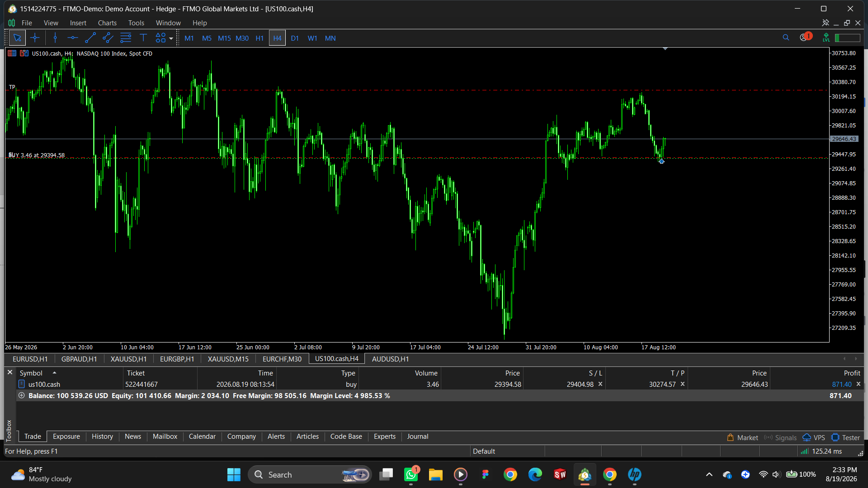Choose the horizontal line drawing tool
This screenshot has width=868, height=488.
[72, 38]
